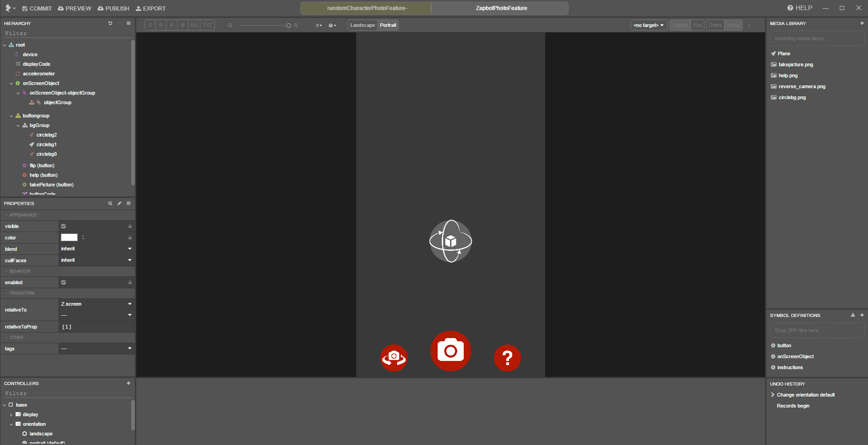This screenshot has width=868, height=445.
Task: Click the Hierarchy Filter input field
Action: click(67, 33)
